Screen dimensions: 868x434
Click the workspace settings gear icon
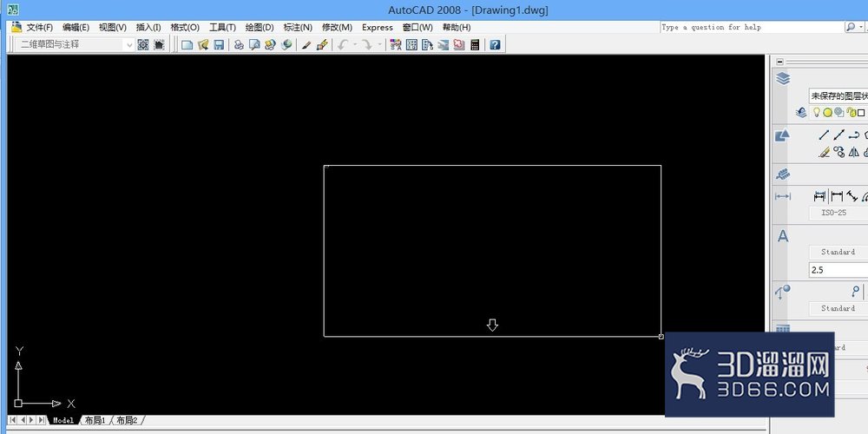143,45
